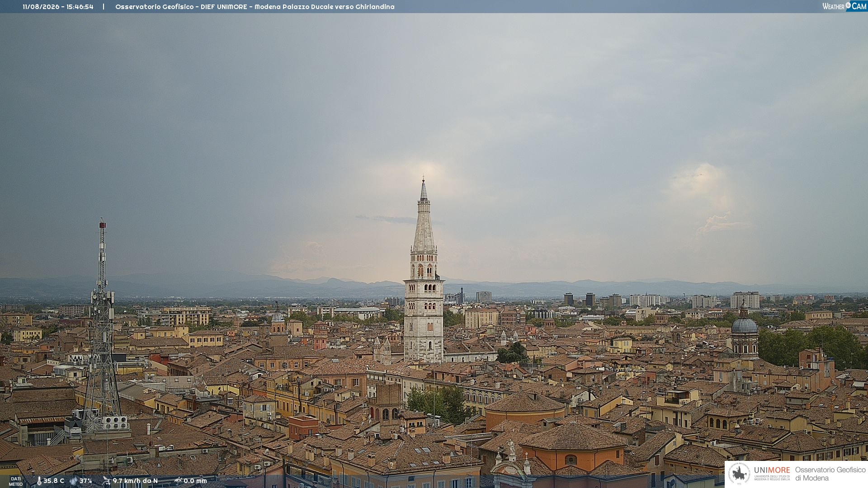Open the WeatherCAM logo
This screenshot has width=868, height=488.
[844, 6]
